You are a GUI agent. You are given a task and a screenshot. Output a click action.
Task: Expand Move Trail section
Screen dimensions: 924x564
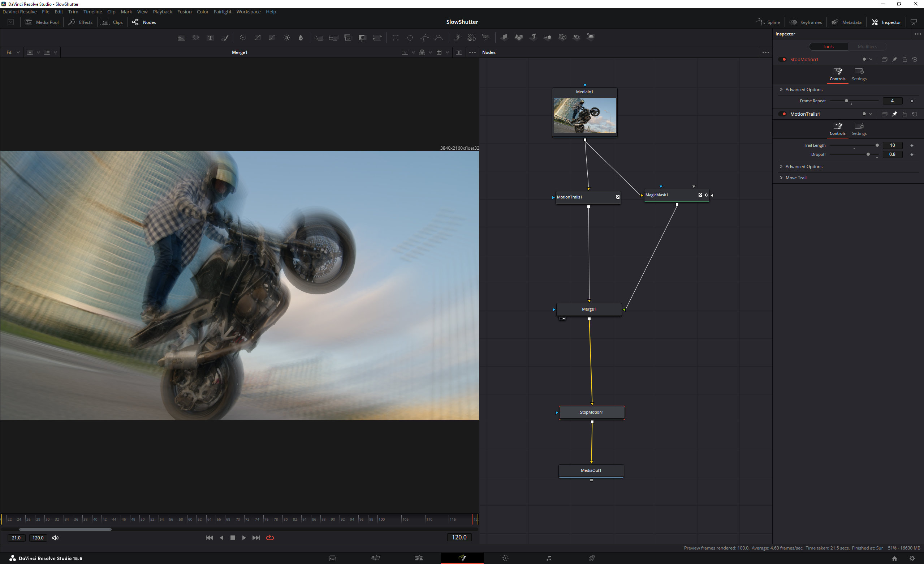(795, 178)
